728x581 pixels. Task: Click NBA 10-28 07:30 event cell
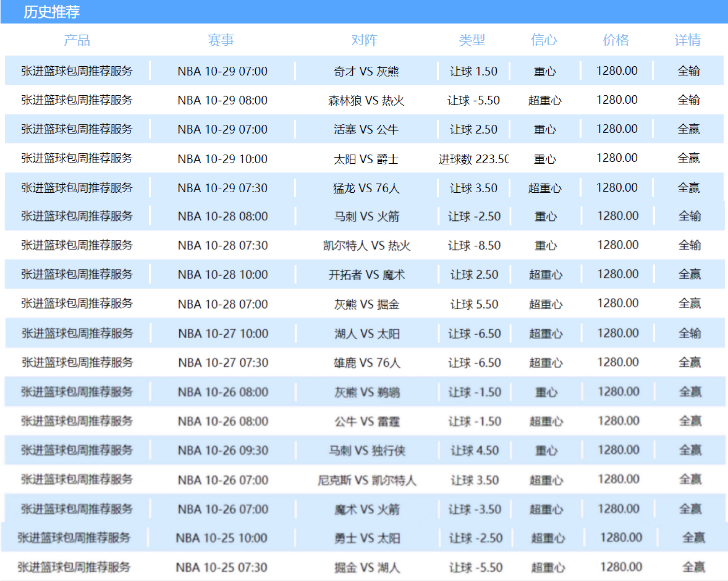(223, 245)
